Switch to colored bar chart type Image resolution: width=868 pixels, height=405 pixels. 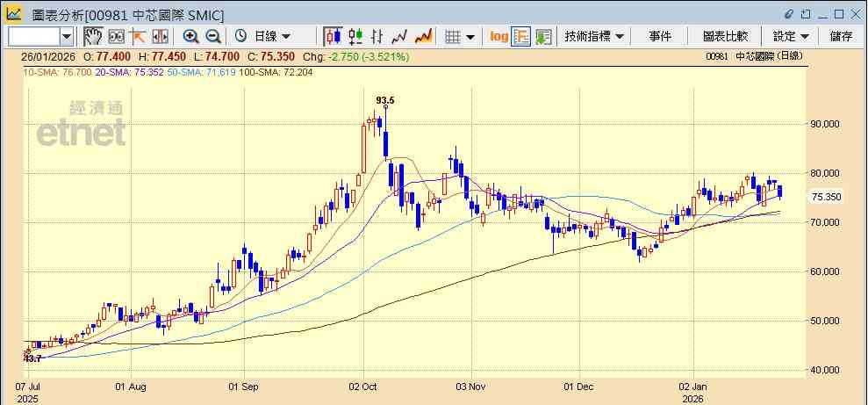(x=355, y=37)
